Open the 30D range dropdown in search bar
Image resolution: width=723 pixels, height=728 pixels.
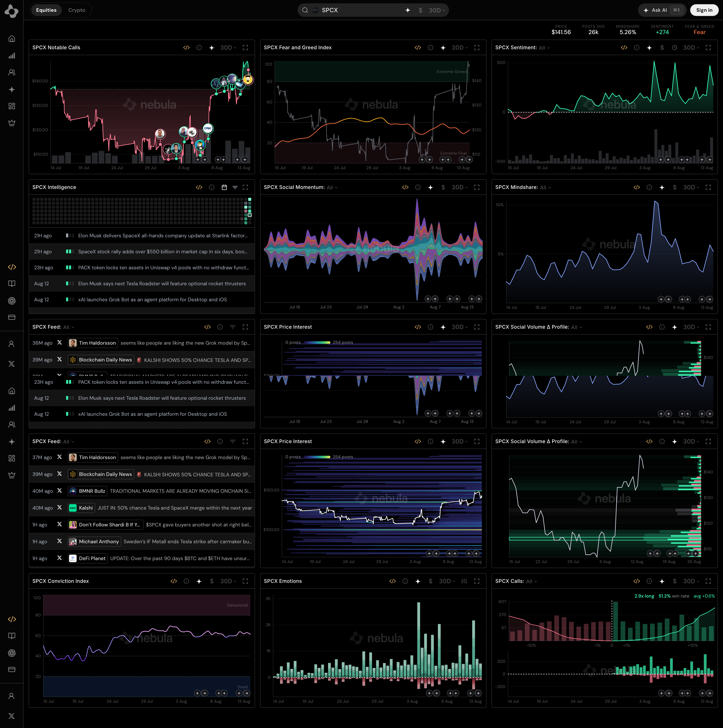pos(437,10)
